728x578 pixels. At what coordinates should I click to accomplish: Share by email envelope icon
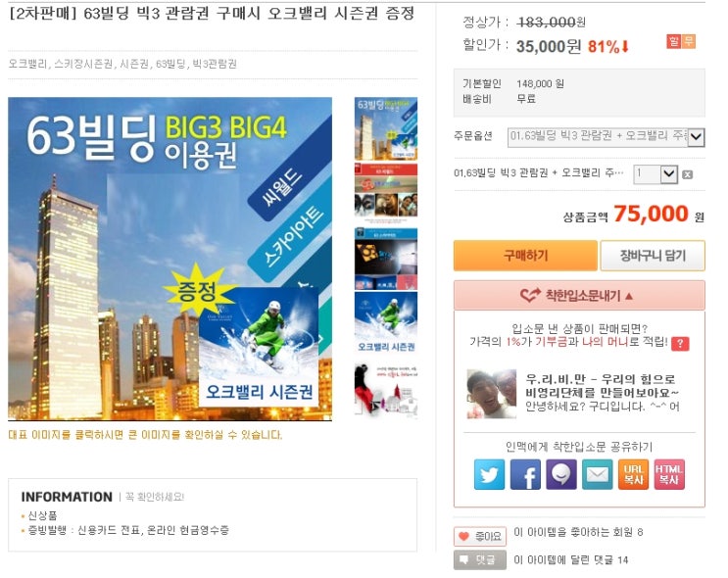coord(597,474)
